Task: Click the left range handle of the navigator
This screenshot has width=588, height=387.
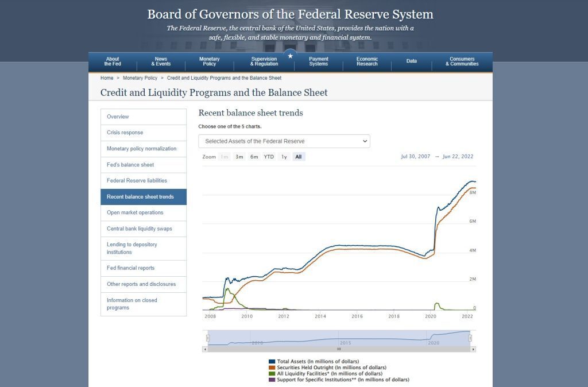Action: coord(208,338)
